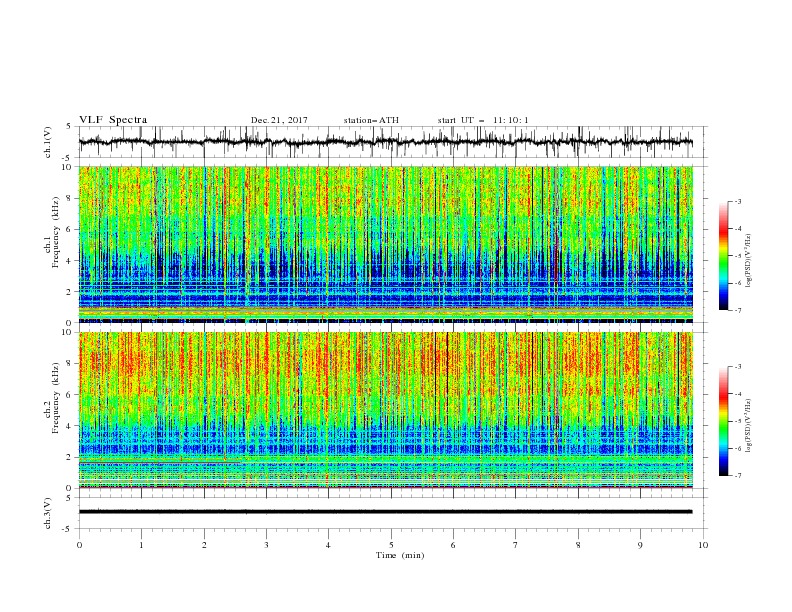Click the ch.1 voltage waveform trace
Viewport: 792px width, 612px height.
385,142
